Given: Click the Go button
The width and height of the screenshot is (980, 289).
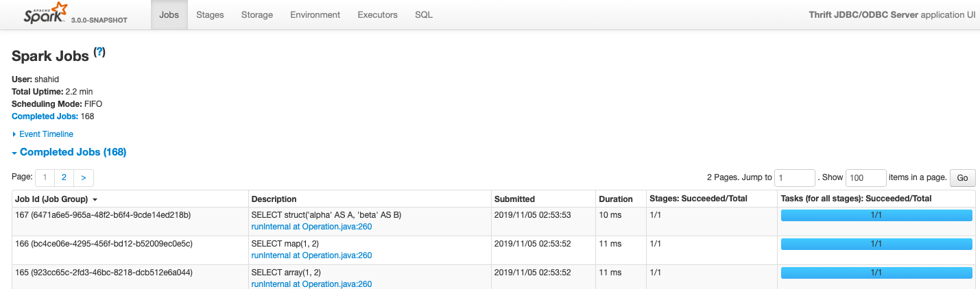Looking at the screenshot, I should [x=962, y=178].
